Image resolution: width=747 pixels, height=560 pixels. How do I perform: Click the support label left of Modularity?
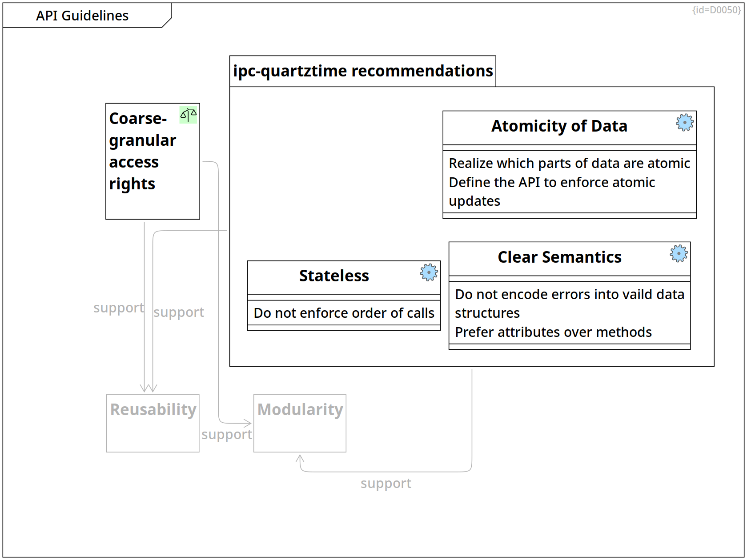226,435
